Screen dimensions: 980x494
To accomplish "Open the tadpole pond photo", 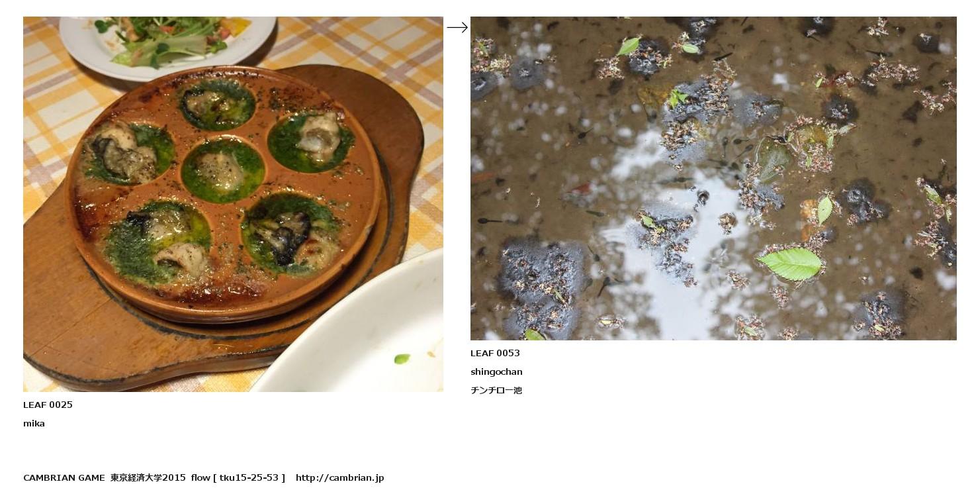I will [713, 178].
